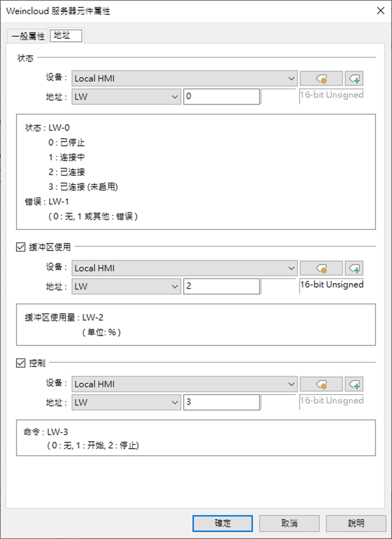Click add-tag plus icon in 缓冲区使用 section
The width and height of the screenshot is (392, 539).
[354, 268]
